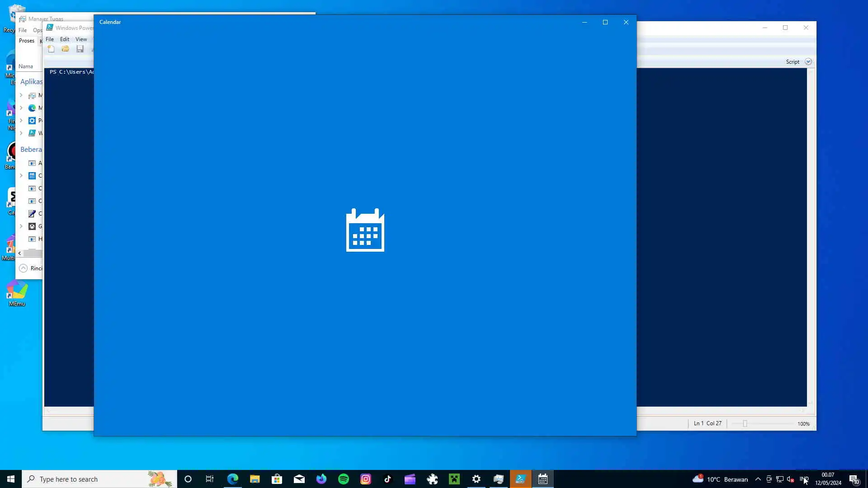Open Instagram from the taskbar

(366, 479)
